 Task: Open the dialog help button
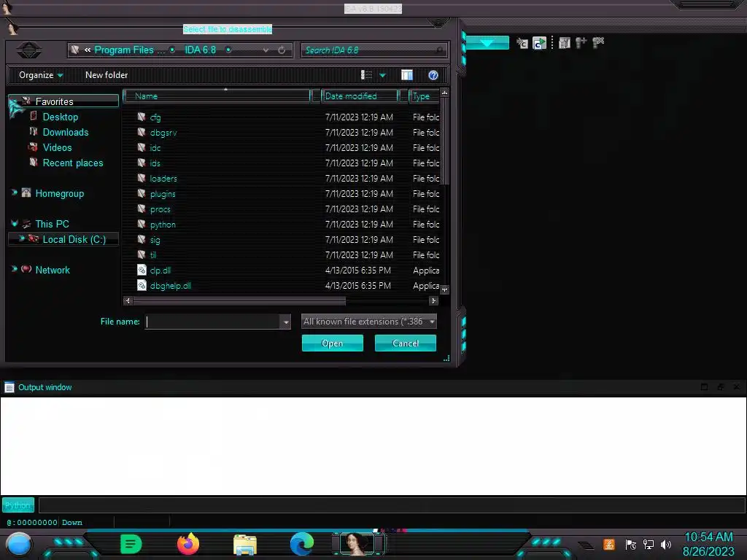click(x=433, y=75)
